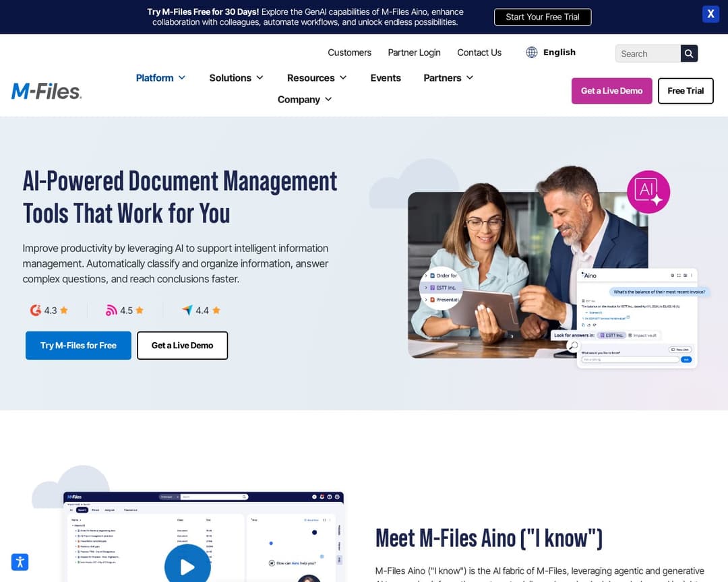Click the white Get a Live Demo hero button
Viewport: 728px width, 582px height.
[183, 346]
